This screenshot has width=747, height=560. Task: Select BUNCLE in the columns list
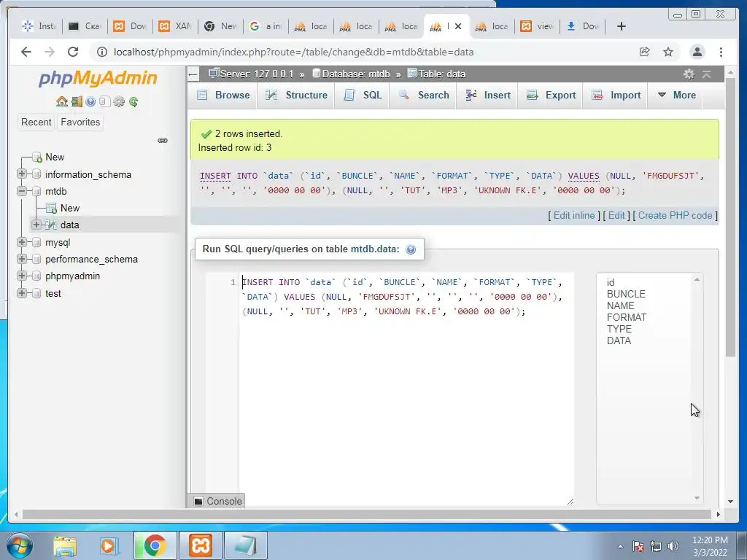[x=625, y=294]
